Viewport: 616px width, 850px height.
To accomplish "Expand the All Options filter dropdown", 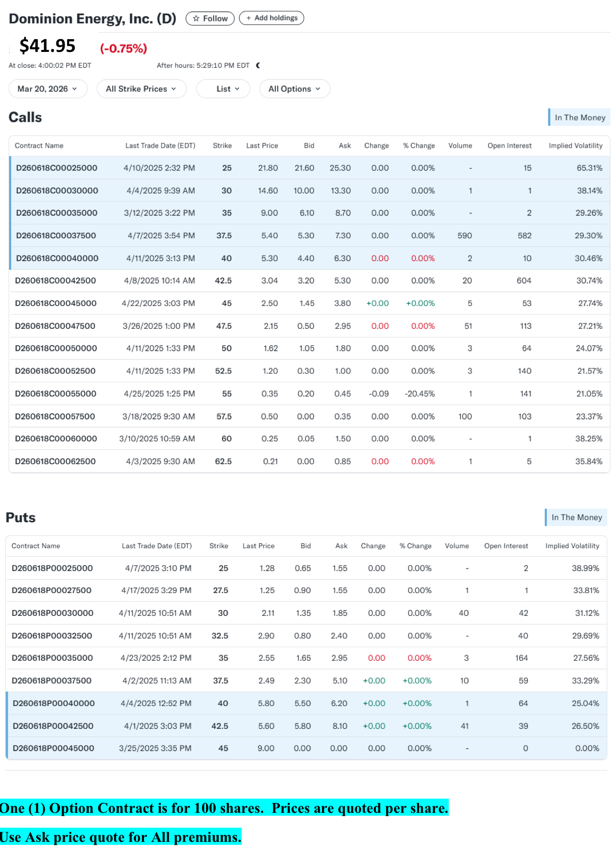I will 295,89.
